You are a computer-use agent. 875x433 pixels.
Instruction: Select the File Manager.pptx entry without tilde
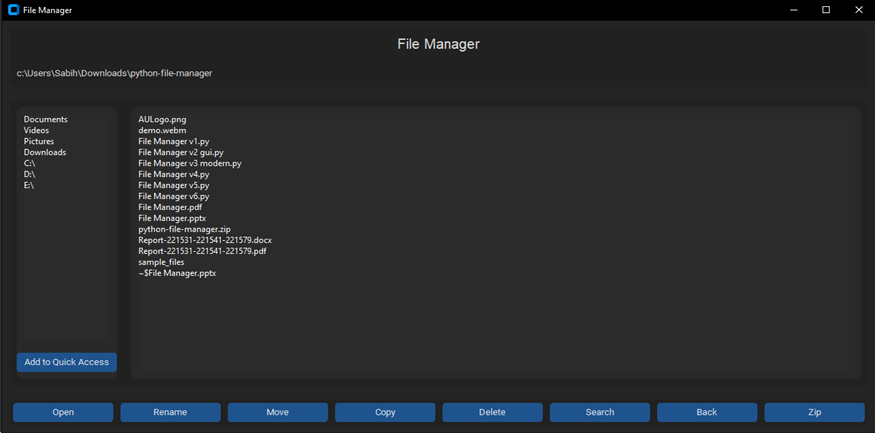172,218
